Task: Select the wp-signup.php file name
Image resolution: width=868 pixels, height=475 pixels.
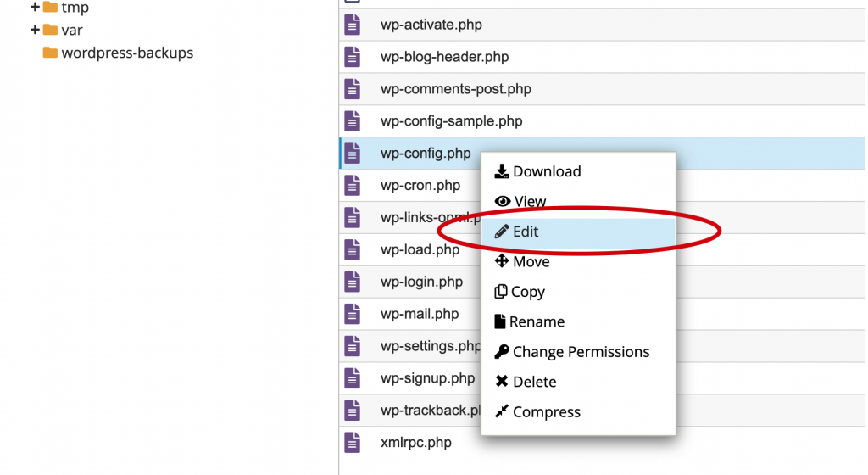Action: 427,378
